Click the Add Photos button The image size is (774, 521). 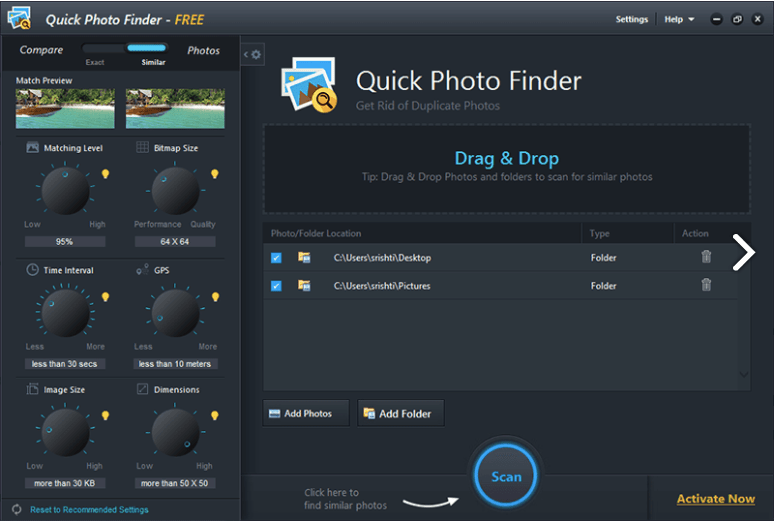tap(306, 413)
